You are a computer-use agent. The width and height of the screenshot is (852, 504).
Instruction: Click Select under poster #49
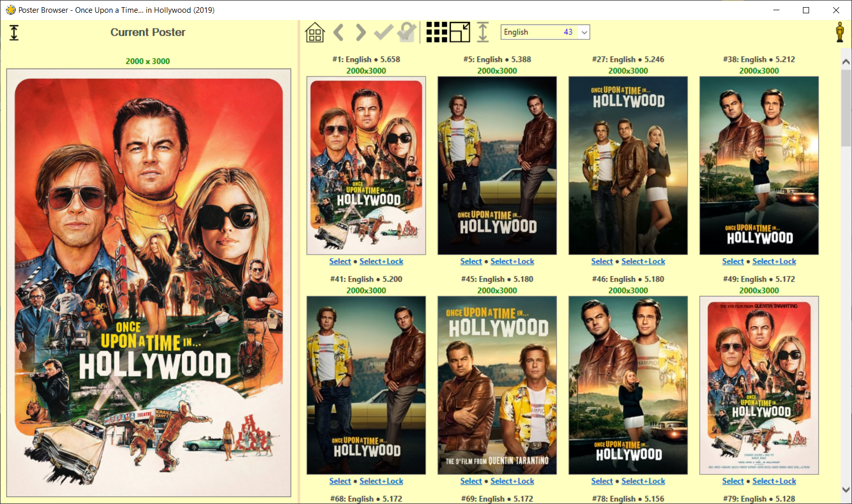pyautogui.click(x=733, y=481)
